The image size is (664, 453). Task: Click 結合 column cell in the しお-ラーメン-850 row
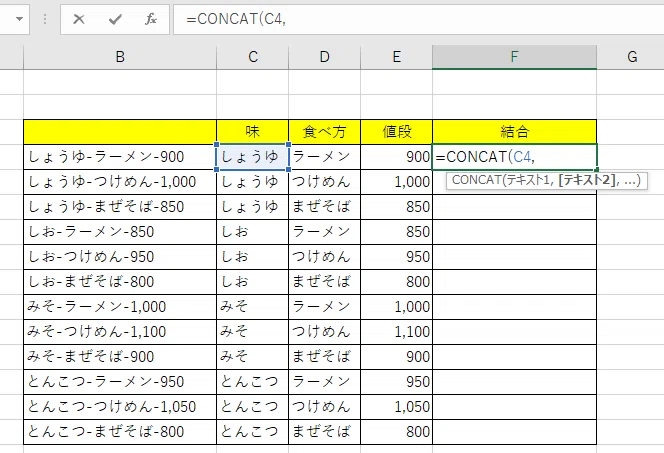pyautogui.click(x=515, y=232)
